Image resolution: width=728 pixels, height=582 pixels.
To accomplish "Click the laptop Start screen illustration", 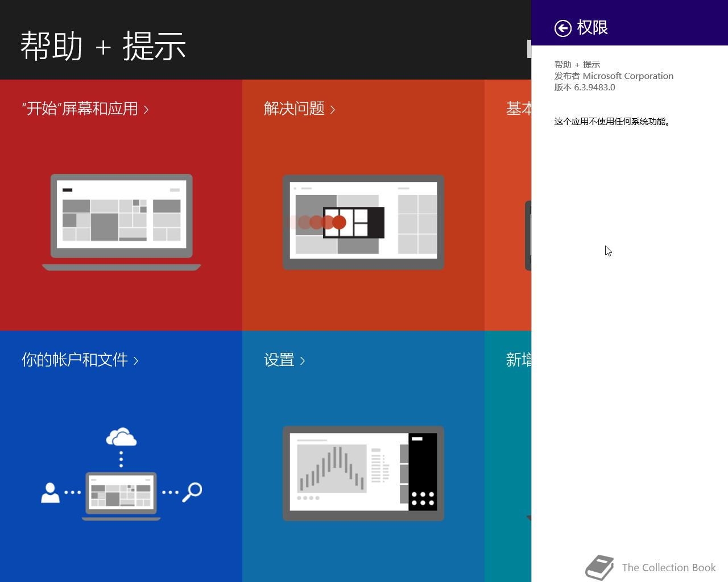I will pyautogui.click(x=121, y=222).
